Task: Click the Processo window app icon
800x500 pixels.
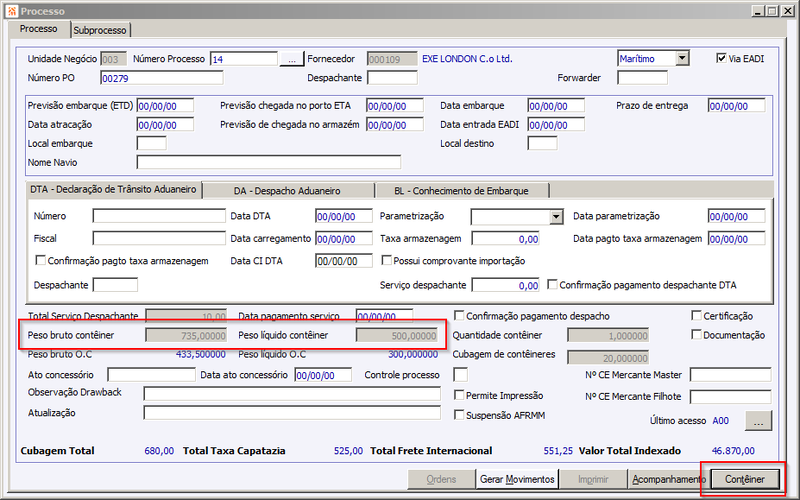Action: [12, 11]
